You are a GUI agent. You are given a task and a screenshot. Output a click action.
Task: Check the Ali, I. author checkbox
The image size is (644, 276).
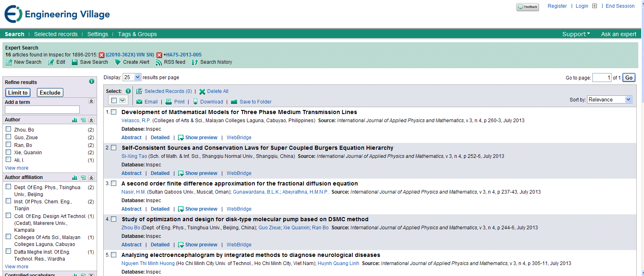click(x=8, y=160)
